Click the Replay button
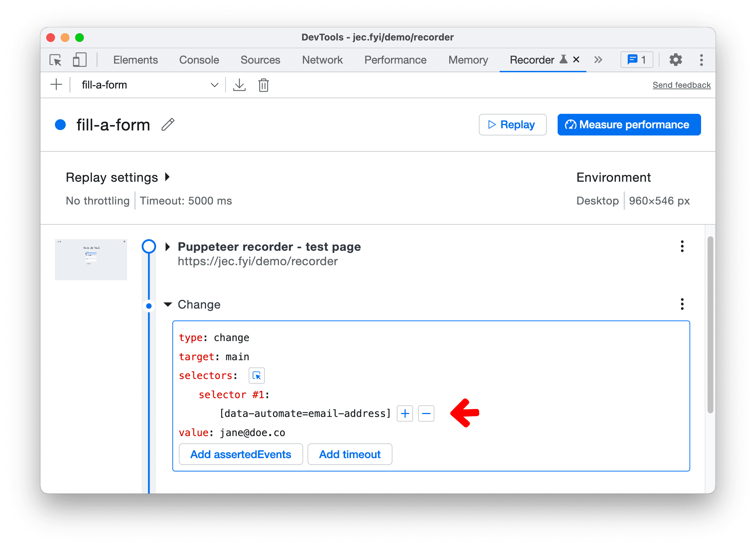This screenshot has width=756, height=547. [x=513, y=124]
